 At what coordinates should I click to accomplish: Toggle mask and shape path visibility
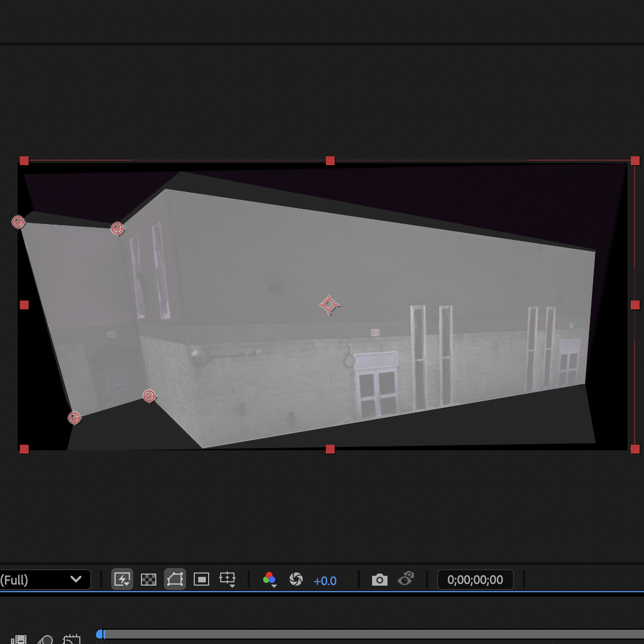(175, 579)
